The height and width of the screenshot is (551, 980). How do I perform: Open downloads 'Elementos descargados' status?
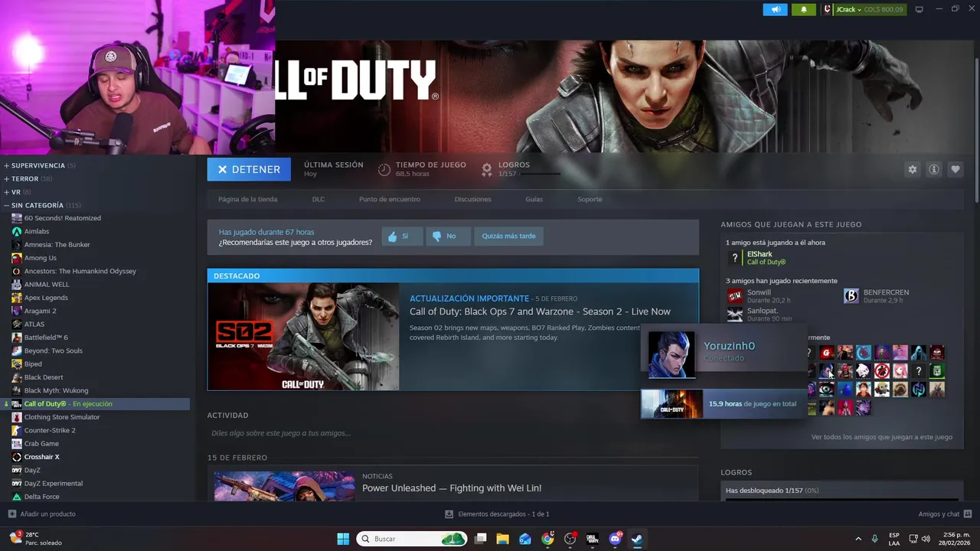point(497,514)
